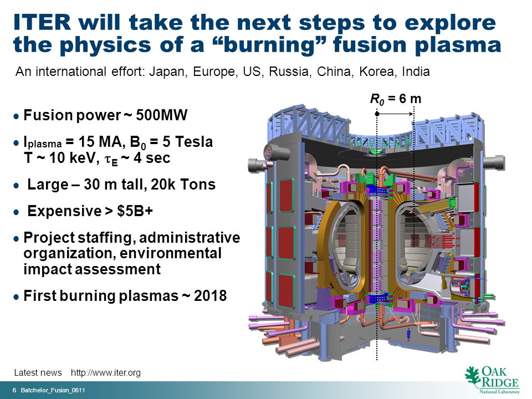Screen dimensions: 532x399
Task: Click the ITER reactor cutaway image
Action: (377, 232)
